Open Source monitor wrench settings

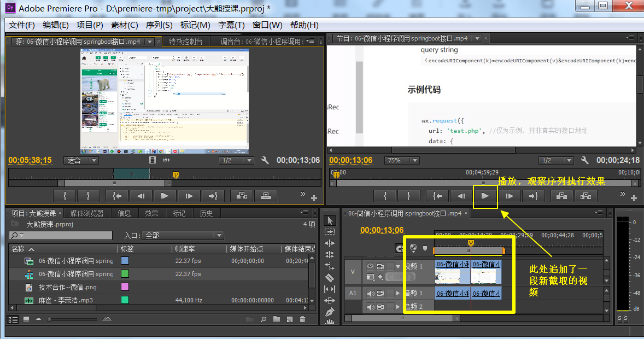[x=265, y=160]
